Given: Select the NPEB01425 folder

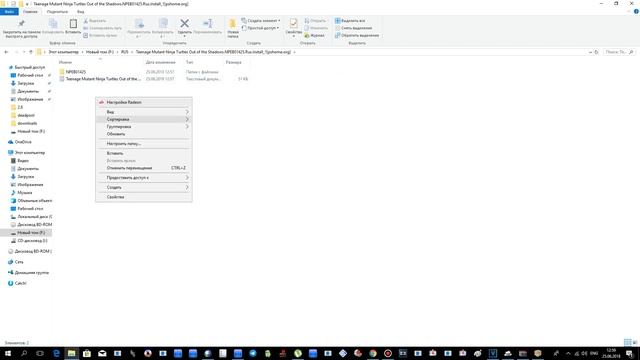Looking at the screenshot, I should pos(76,72).
